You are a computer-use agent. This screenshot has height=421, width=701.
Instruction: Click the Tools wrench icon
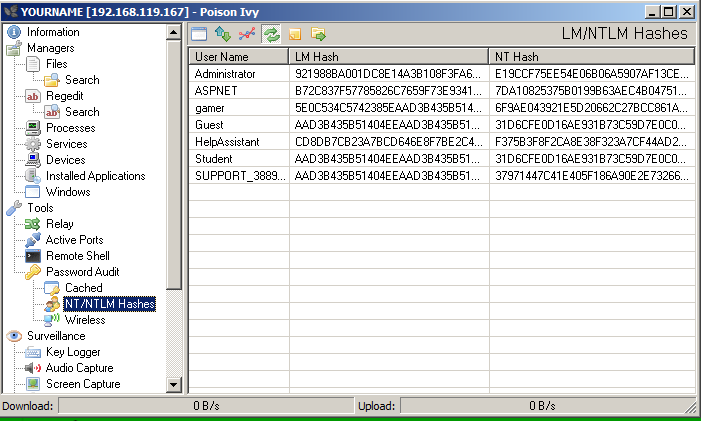point(14,208)
